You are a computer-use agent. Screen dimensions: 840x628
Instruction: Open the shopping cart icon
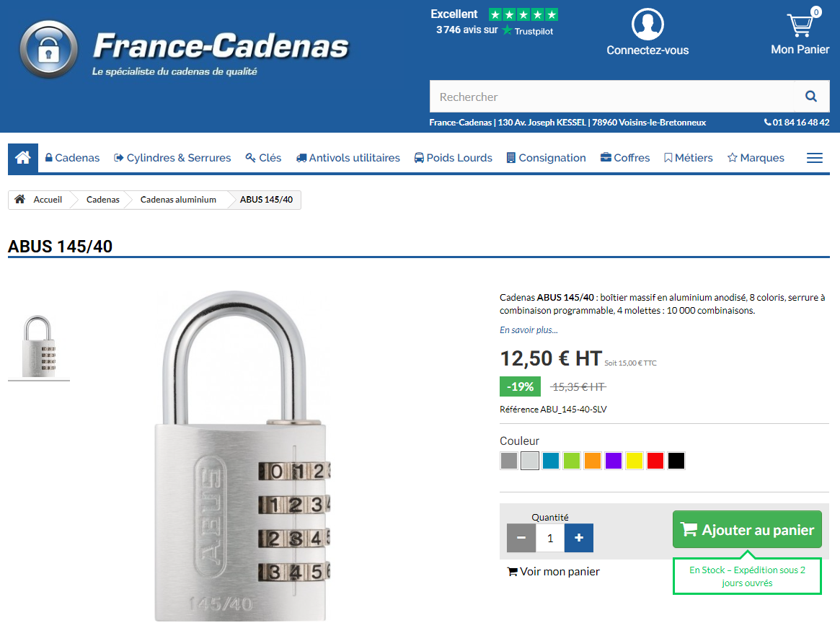[800, 25]
